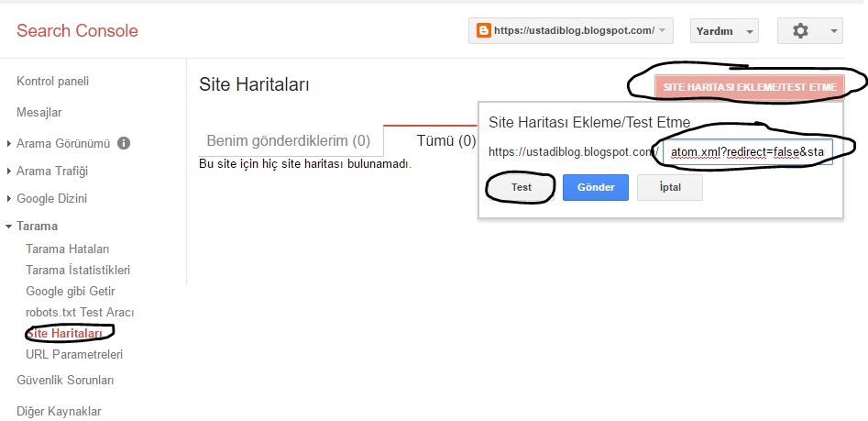Click the 'Site Haritası Ekleme/Test Etme' dialog title

click(x=589, y=122)
